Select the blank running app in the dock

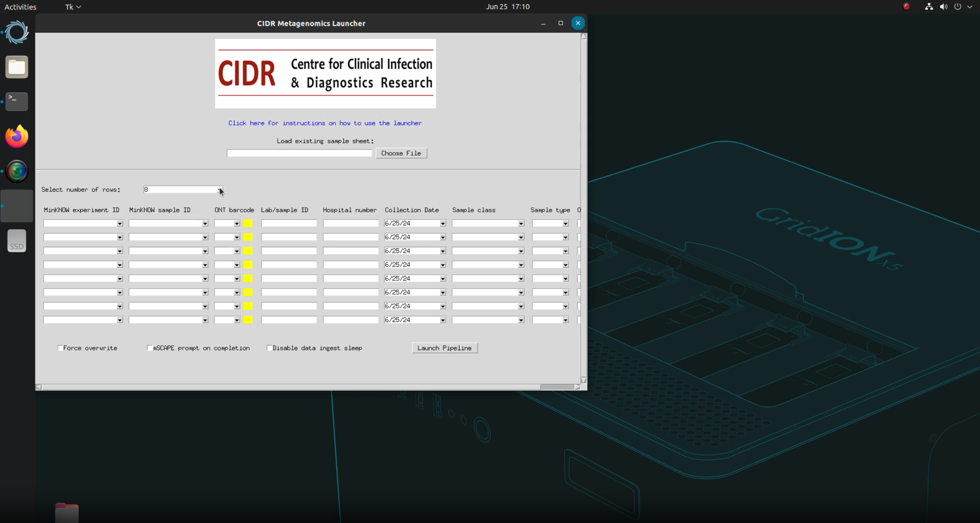(17, 206)
